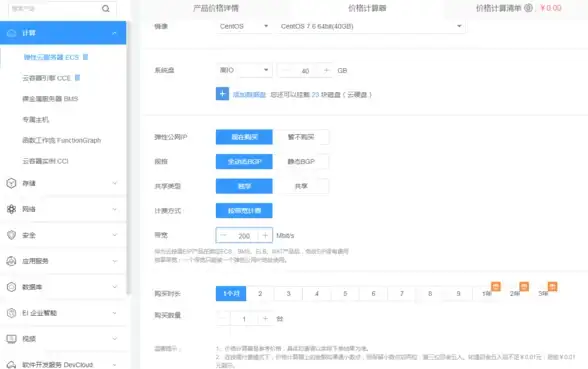
Task: Select 3 months purchase duration
Action: tap(288, 294)
